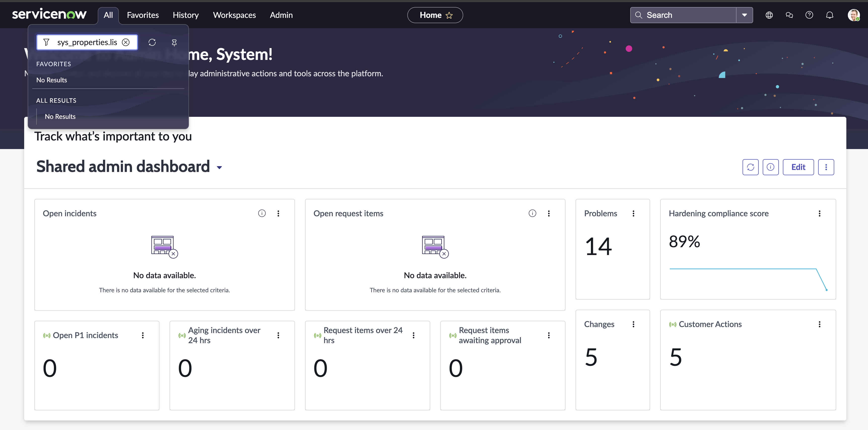Click the ServiceNow logo

(x=49, y=14)
